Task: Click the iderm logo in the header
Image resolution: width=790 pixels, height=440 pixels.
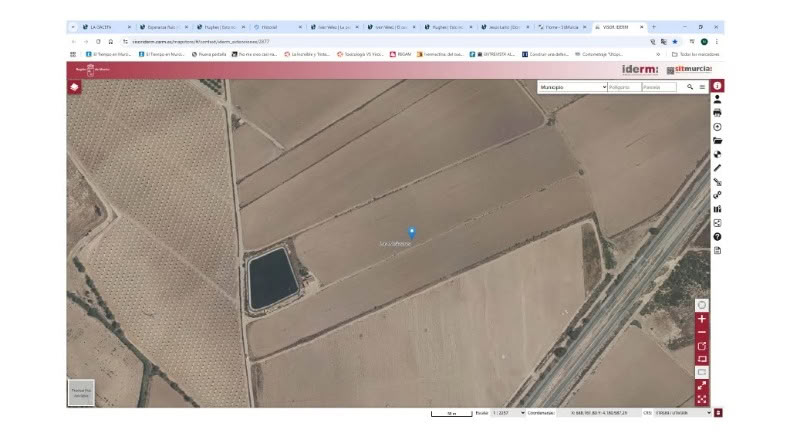Action: click(640, 70)
